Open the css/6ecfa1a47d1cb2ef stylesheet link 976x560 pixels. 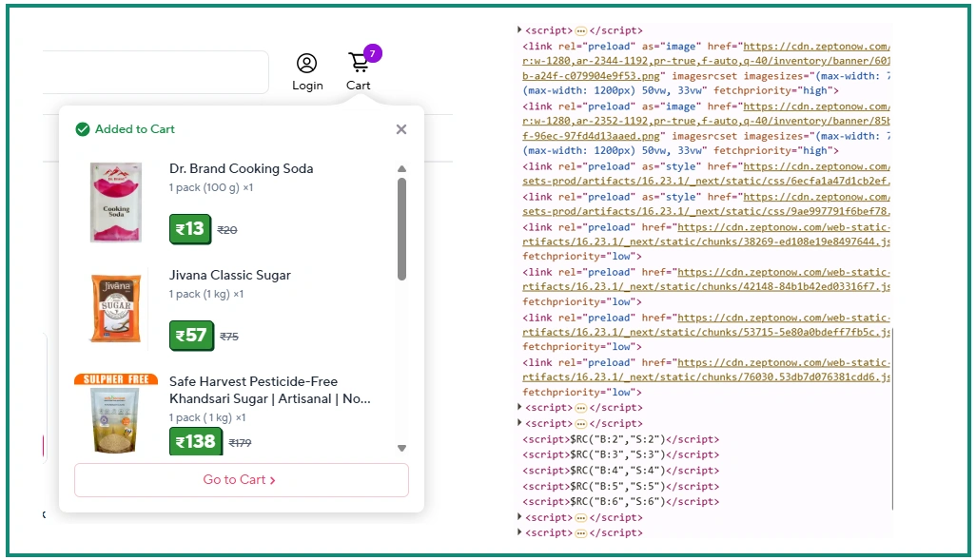click(x=706, y=174)
